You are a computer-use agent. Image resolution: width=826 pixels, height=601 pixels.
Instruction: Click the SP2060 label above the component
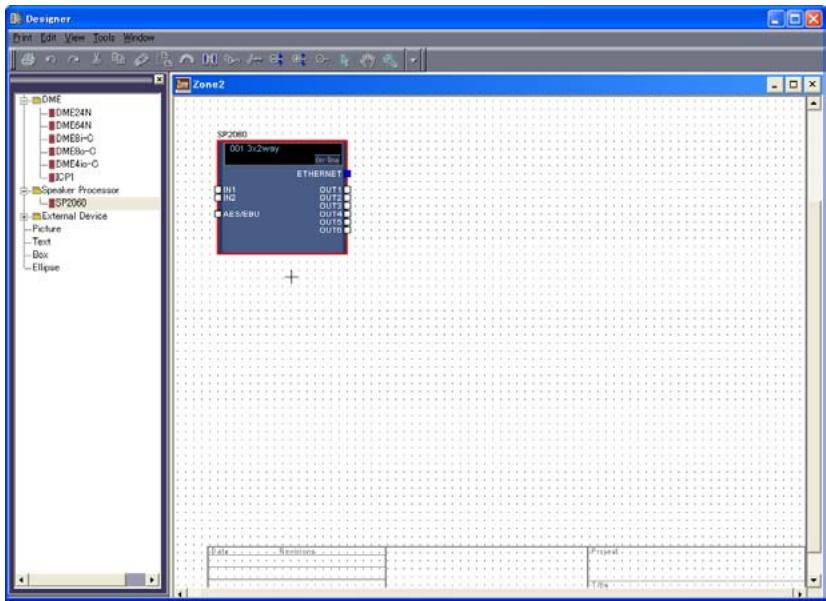point(232,134)
